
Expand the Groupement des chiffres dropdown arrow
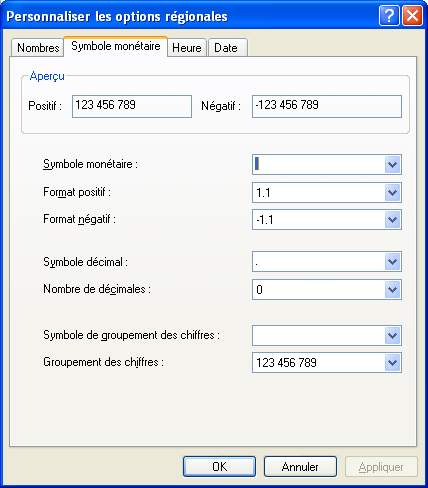[x=392, y=362]
